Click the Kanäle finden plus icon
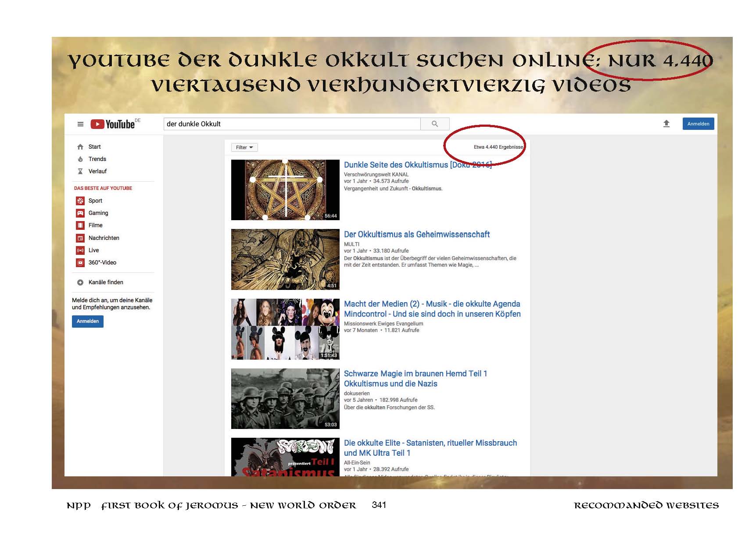Viewport: 756px width, 536px height. [80, 282]
